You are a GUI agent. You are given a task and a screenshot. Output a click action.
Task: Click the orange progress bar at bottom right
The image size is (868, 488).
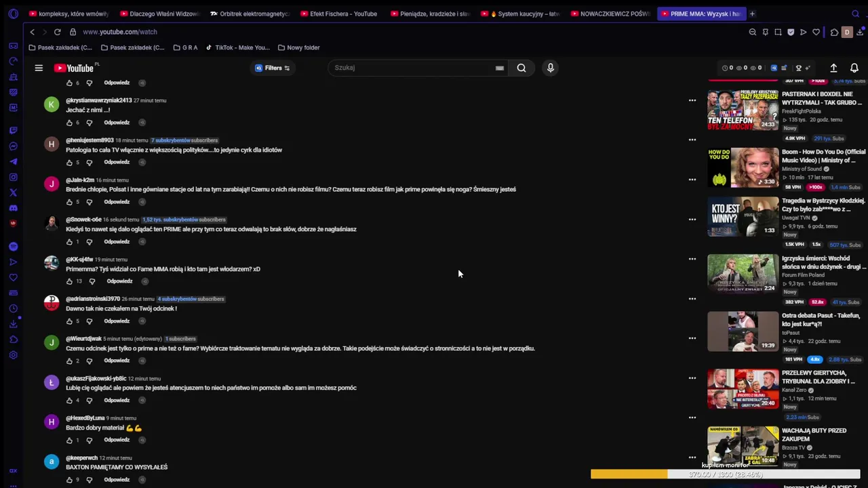point(629,474)
